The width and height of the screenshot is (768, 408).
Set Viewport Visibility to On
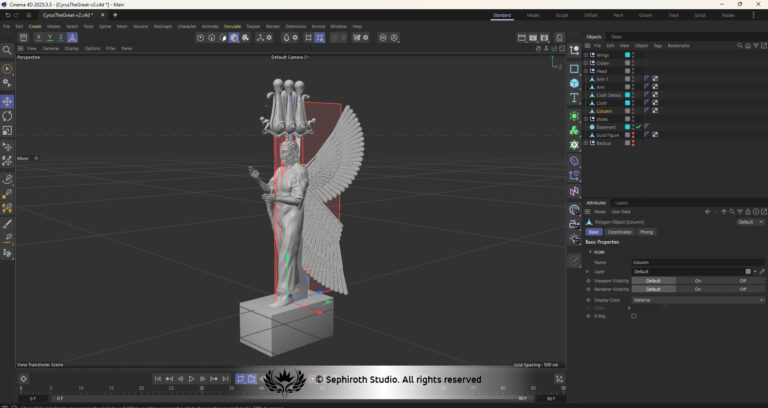tap(697, 281)
